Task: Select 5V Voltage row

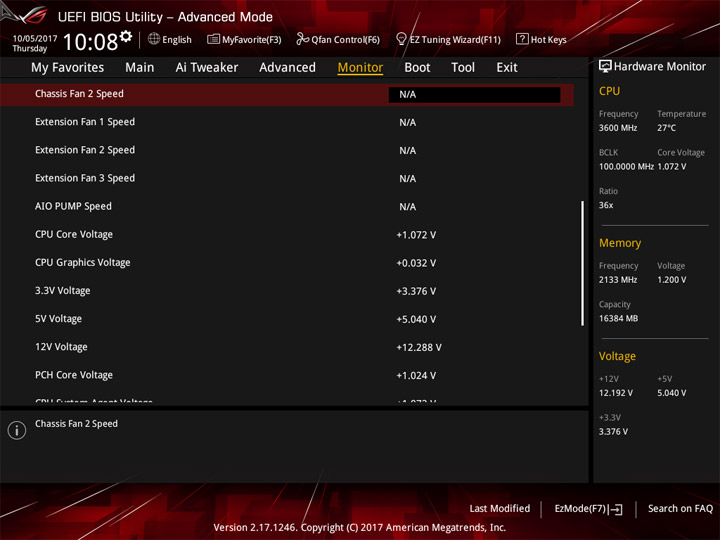Action: [x=287, y=319]
